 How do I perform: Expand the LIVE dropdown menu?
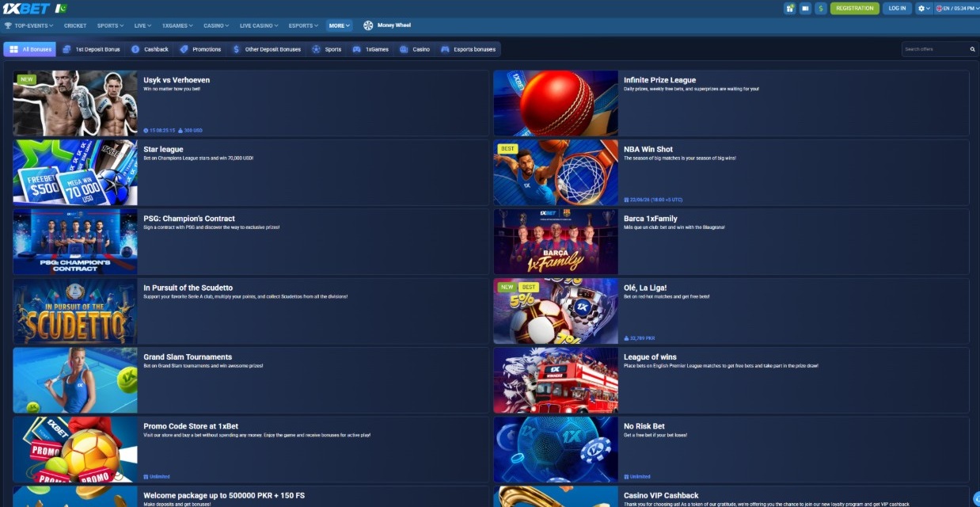[142, 25]
